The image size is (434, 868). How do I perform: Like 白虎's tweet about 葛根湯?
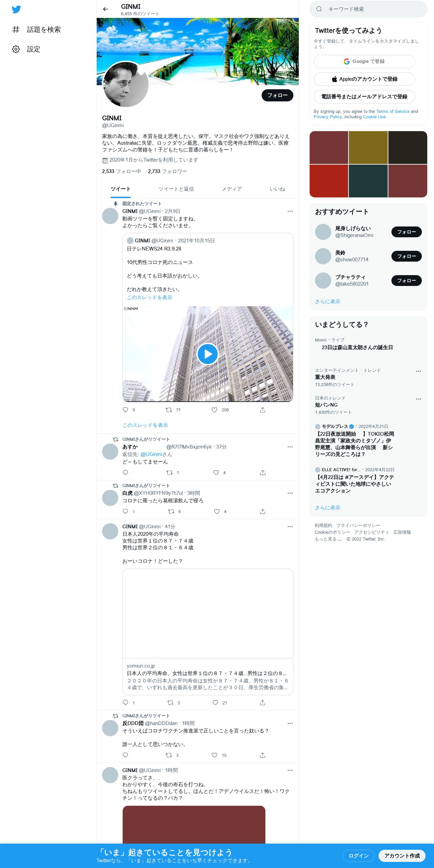(x=217, y=511)
